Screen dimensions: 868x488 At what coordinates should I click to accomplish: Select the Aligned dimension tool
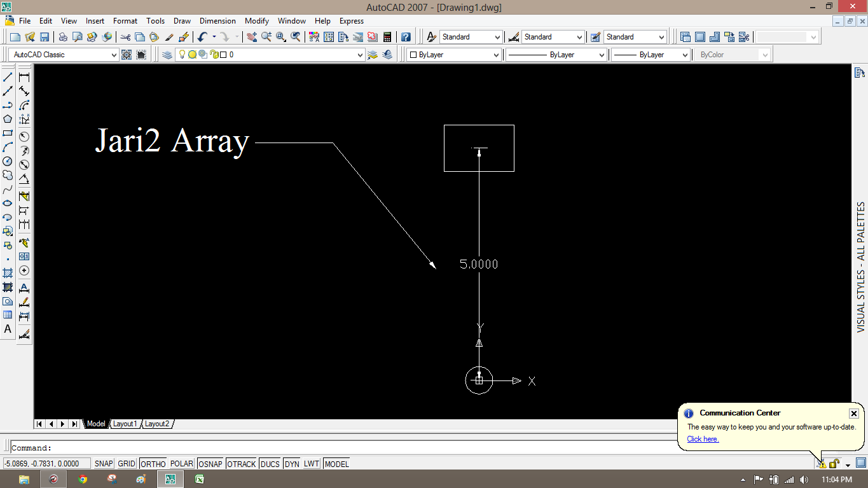tap(24, 91)
